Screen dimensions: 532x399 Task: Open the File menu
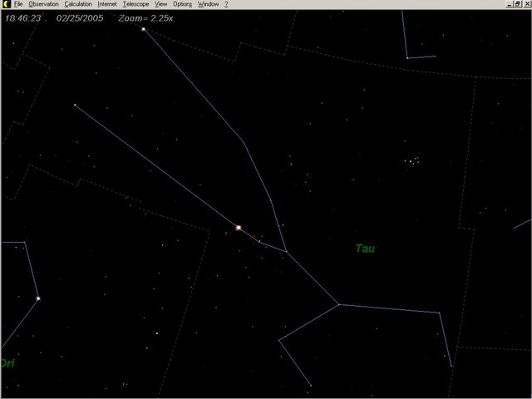(x=17, y=4)
